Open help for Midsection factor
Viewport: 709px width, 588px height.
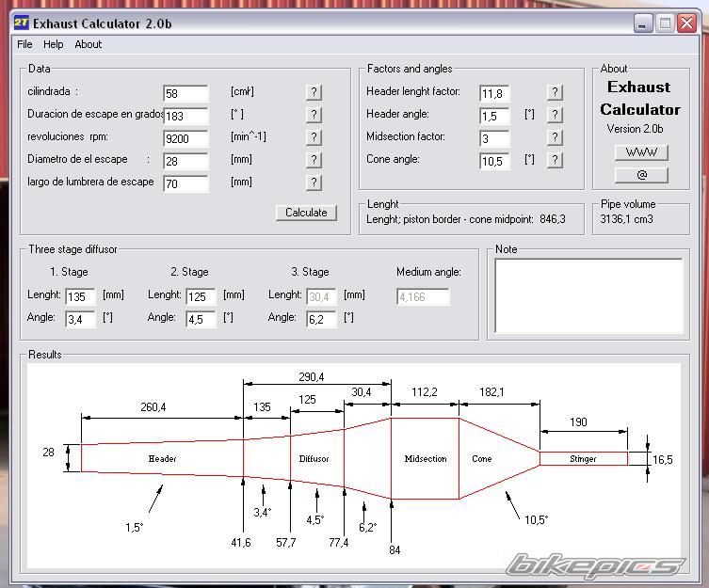[x=555, y=137]
